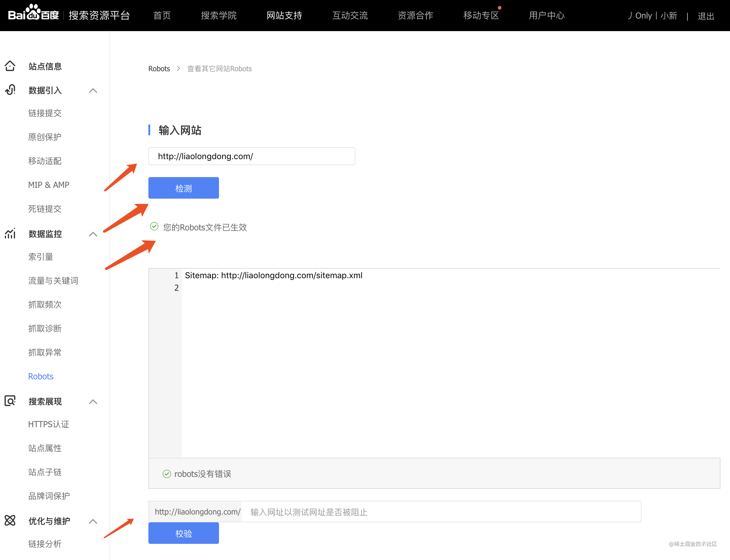
Task: Click the 优化与维护 section icon
Action: click(x=10, y=520)
